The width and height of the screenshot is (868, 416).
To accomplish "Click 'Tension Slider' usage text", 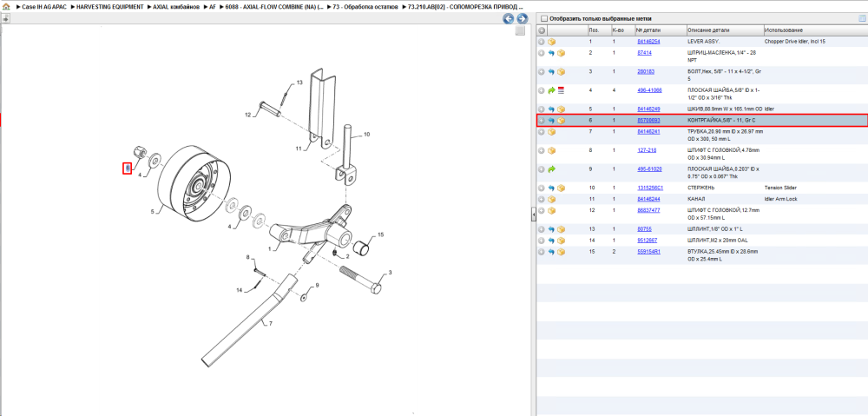I will (779, 188).
